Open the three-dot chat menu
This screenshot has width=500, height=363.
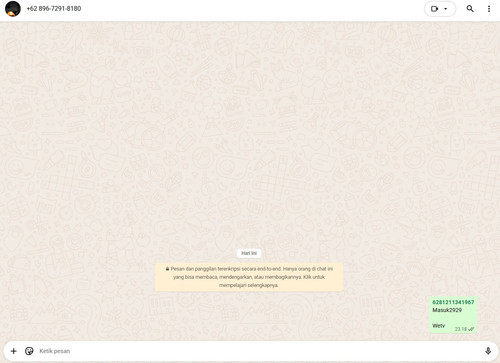(489, 9)
